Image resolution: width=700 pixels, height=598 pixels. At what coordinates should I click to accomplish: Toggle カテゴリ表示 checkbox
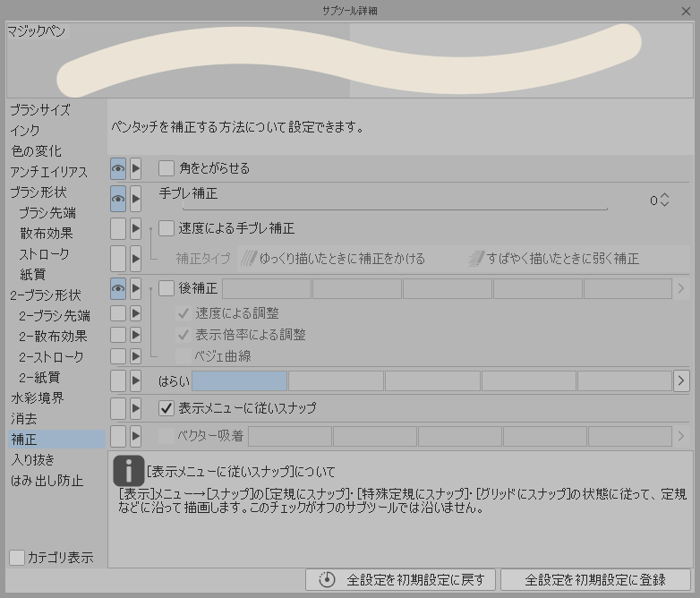pos(17,558)
